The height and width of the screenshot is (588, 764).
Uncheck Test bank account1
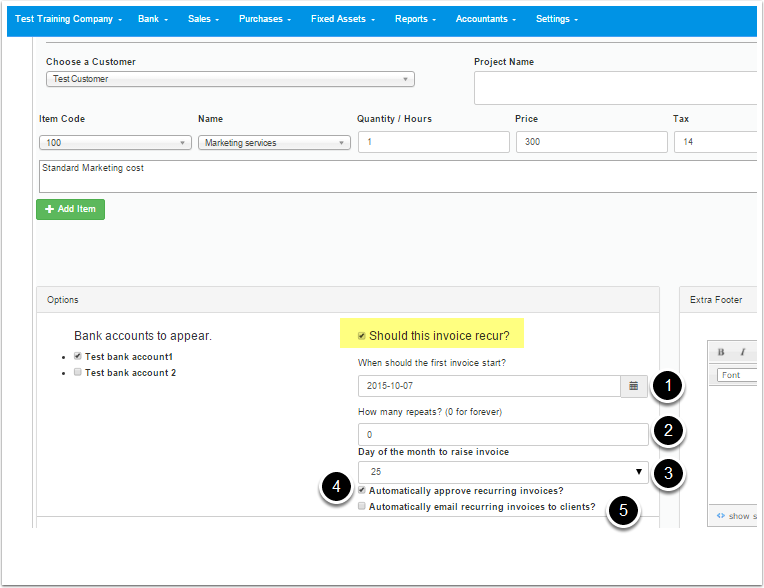tap(77, 356)
